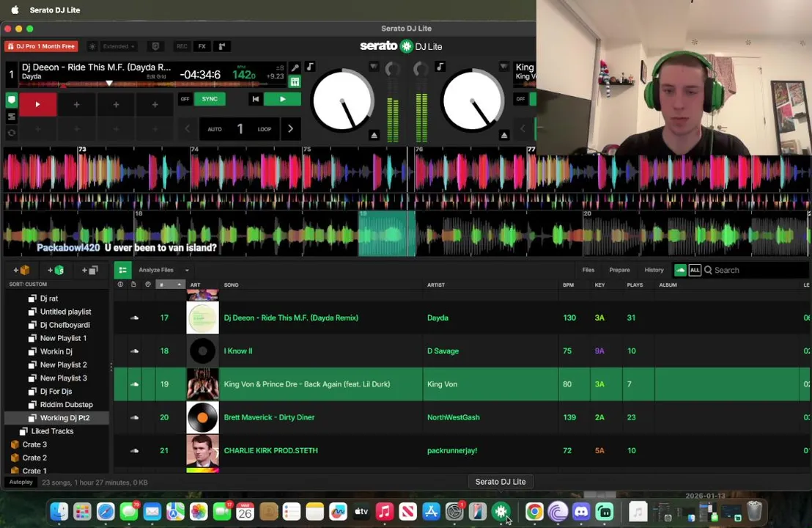Open the Prepare tab
The width and height of the screenshot is (812, 528).
click(619, 270)
